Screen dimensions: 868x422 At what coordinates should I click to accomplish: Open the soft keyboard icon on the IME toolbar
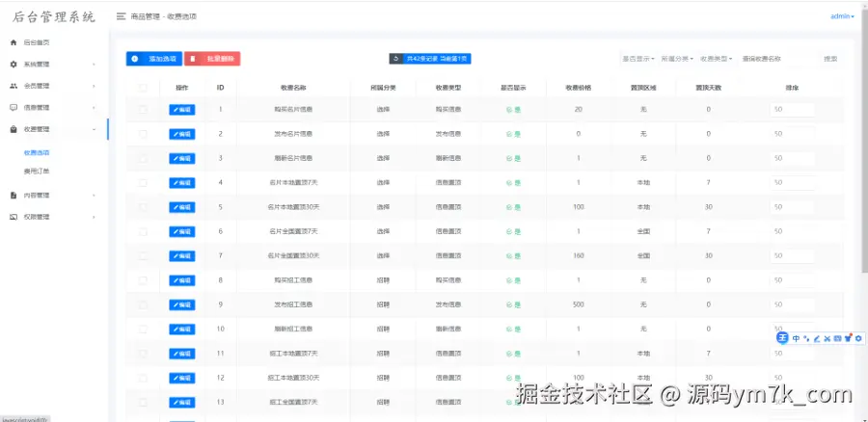coord(837,338)
